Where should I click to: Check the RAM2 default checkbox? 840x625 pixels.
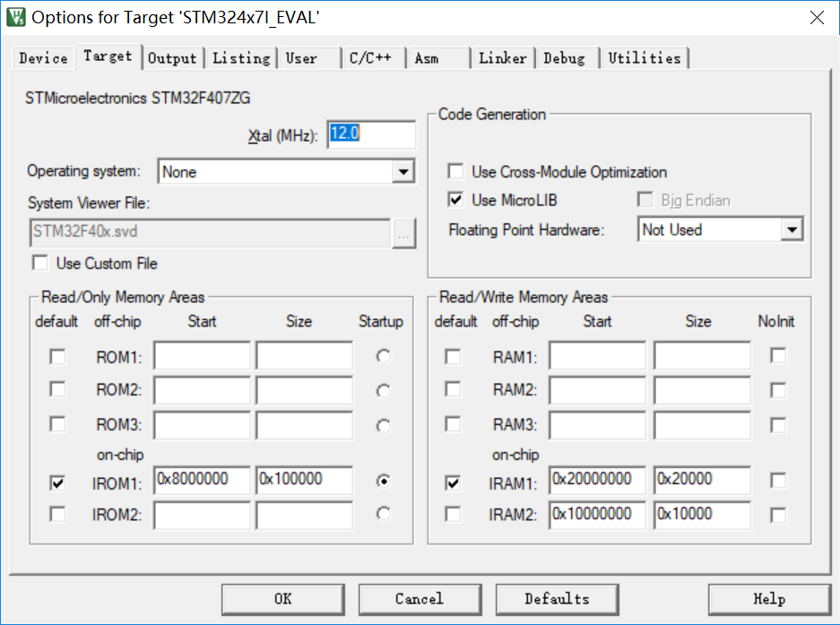pos(454,389)
